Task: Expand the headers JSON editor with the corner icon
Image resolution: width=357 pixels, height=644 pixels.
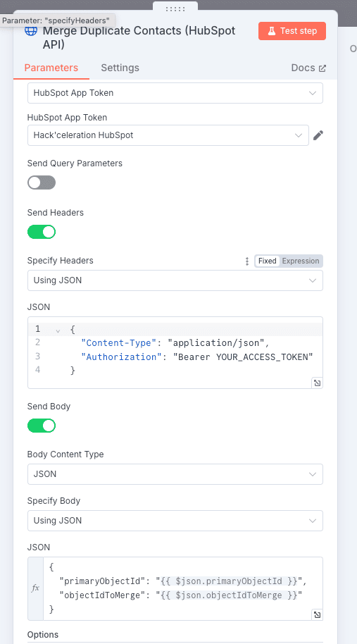Action: coord(317,383)
